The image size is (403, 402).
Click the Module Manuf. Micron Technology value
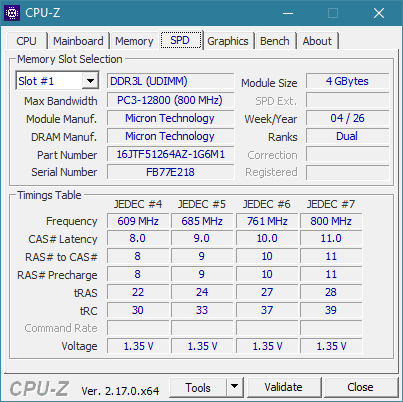point(170,118)
